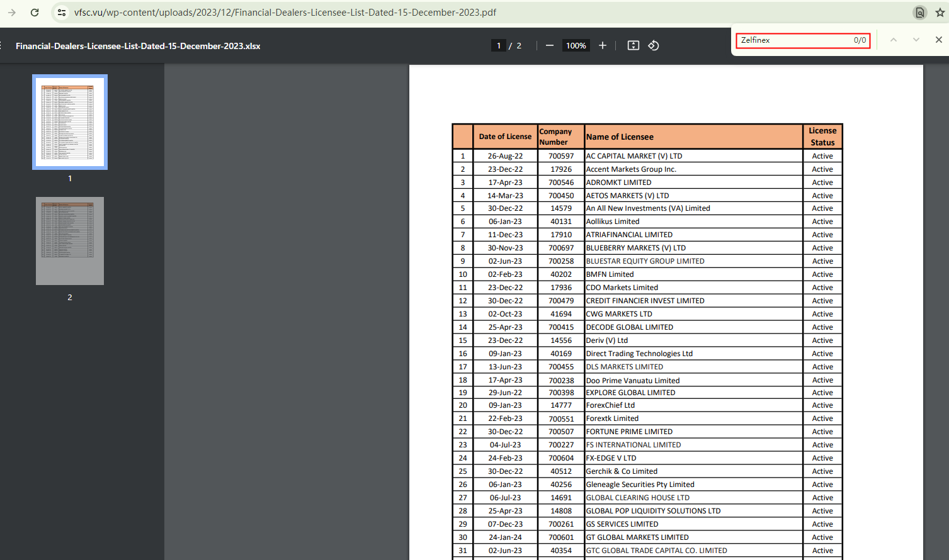Open site information icon in address bar
Viewport: 949px width, 560px height.
point(62,13)
